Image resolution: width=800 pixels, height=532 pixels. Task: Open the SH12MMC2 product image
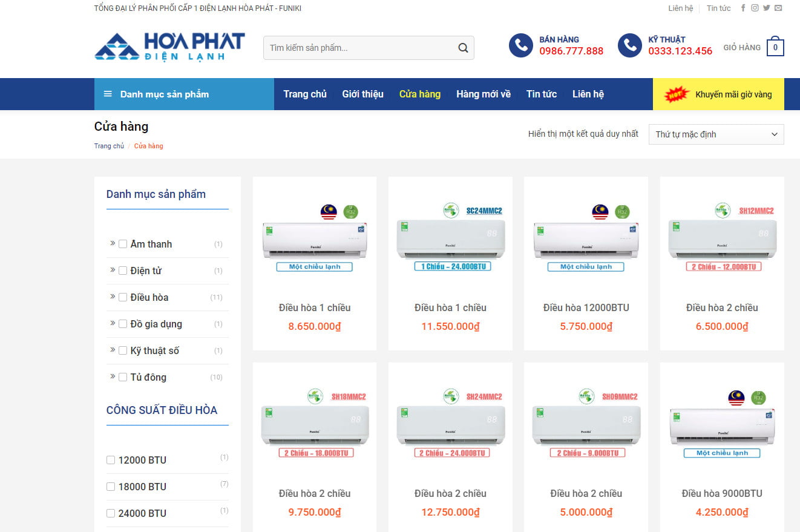click(x=722, y=238)
